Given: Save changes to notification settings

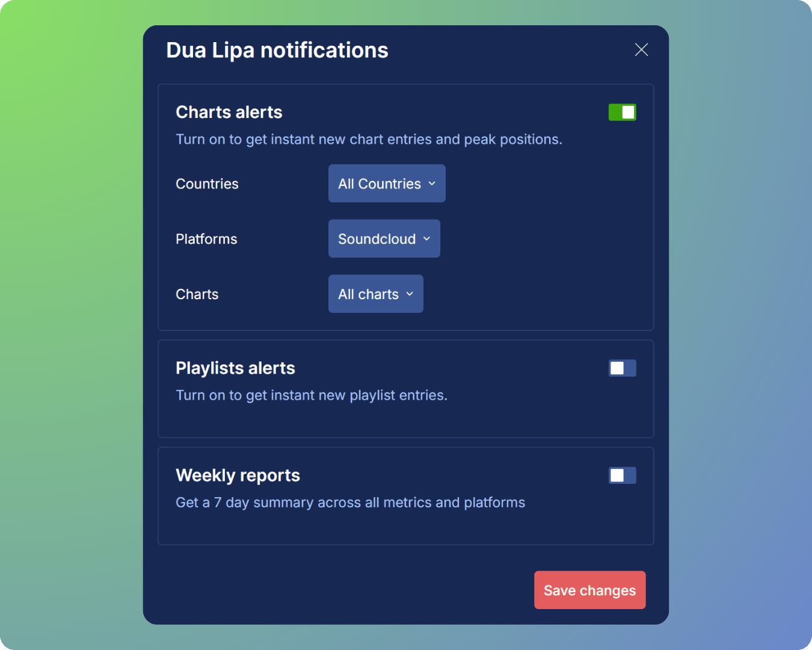Looking at the screenshot, I should click(x=589, y=590).
